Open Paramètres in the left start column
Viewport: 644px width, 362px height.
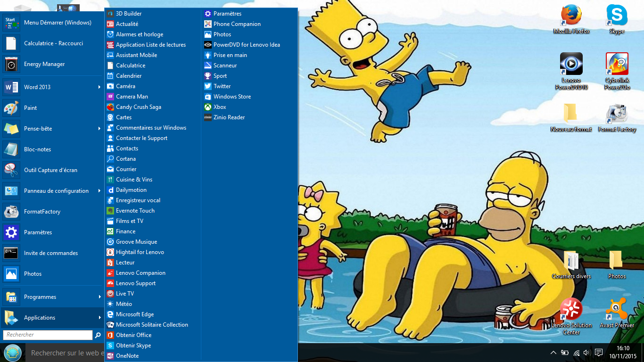[x=52, y=232]
